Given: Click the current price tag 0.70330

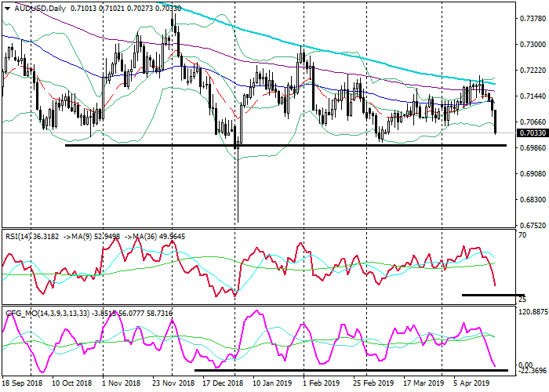Looking at the screenshot, I should coord(532,133).
